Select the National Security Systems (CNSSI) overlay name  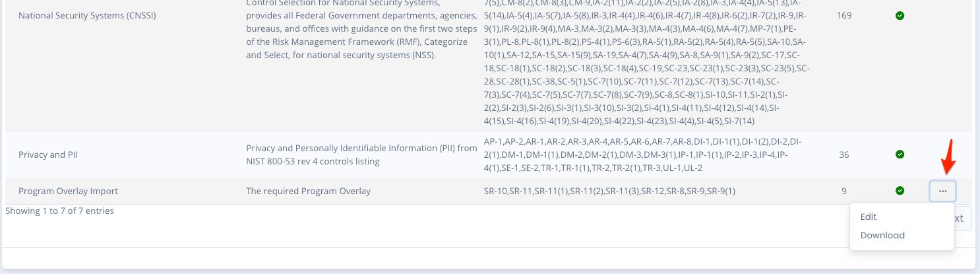tap(87, 16)
